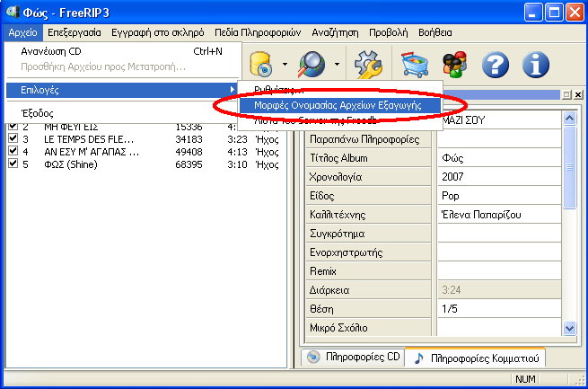Click the shopping cart icon
588x389 pixels.
[415, 65]
